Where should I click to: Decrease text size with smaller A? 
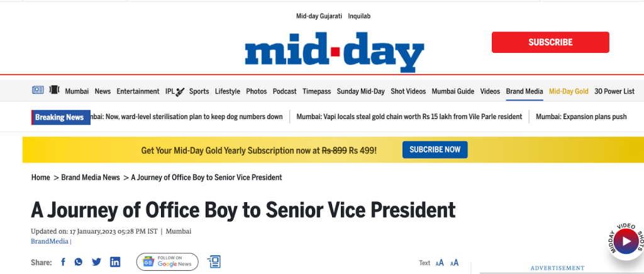tap(440, 263)
